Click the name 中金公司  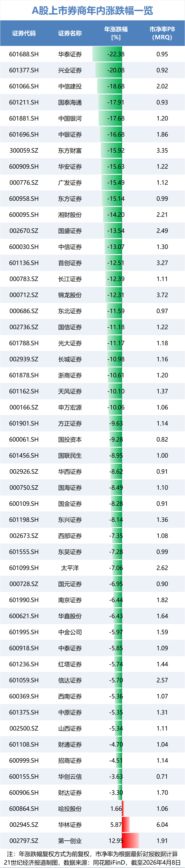pyautogui.click(x=70, y=632)
